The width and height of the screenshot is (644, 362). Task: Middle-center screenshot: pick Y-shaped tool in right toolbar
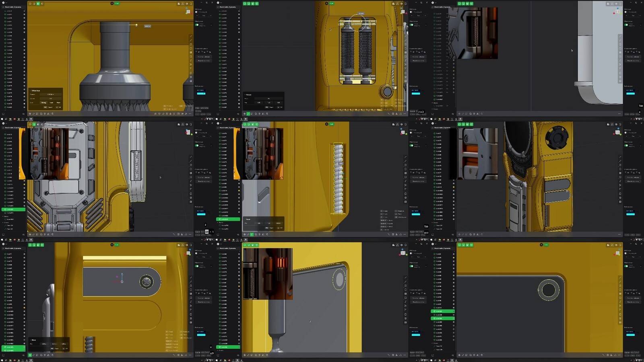pyautogui.click(x=405, y=189)
